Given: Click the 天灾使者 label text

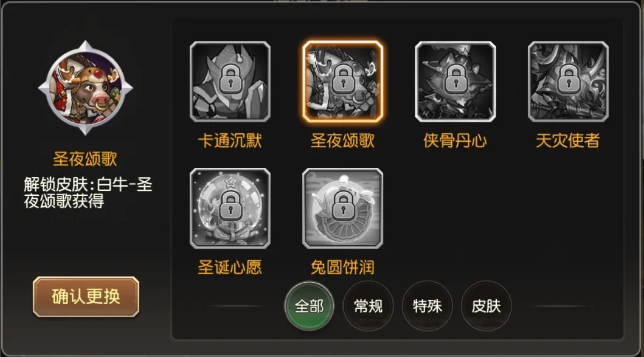Looking at the screenshot, I should tap(567, 141).
